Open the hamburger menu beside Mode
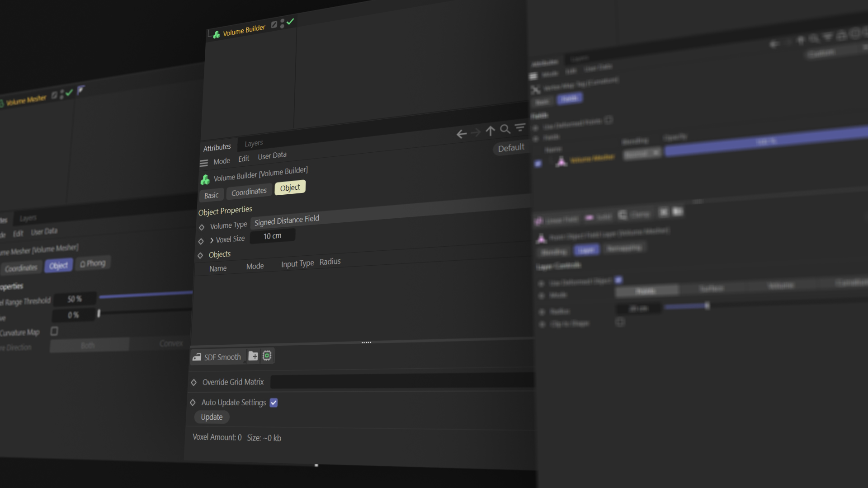Screen dimensions: 868x488 click(x=204, y=163)
